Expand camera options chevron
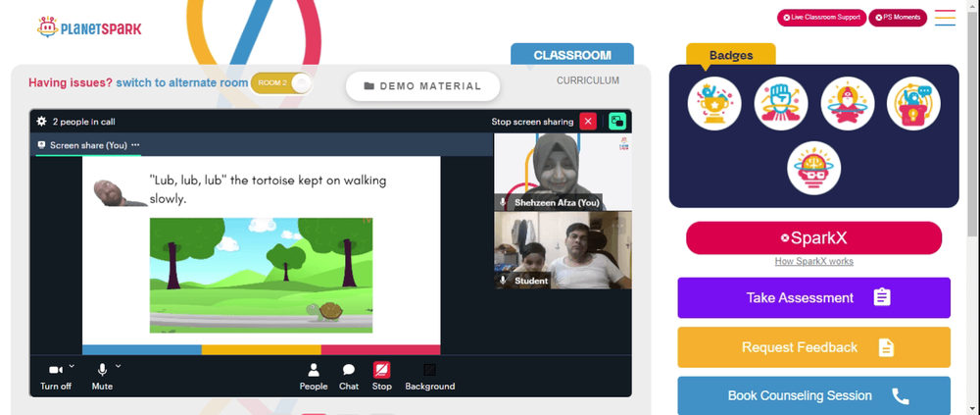 click(x=72, y=366)
